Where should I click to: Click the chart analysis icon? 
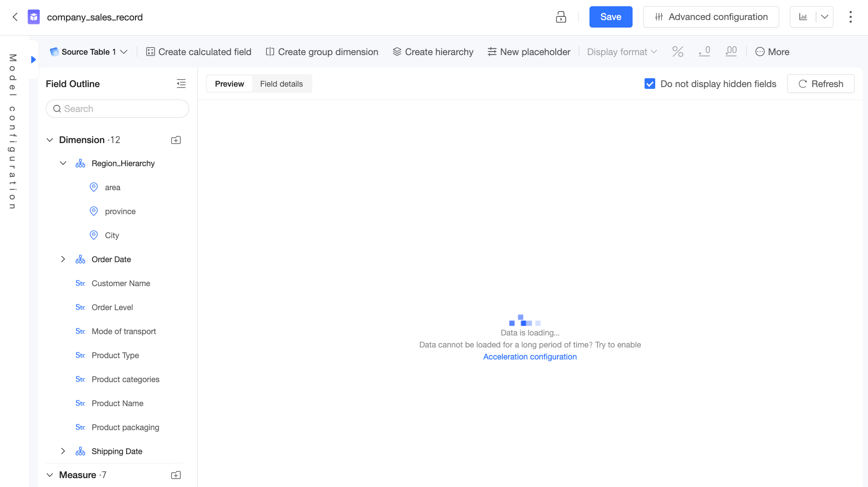(803, 17)
